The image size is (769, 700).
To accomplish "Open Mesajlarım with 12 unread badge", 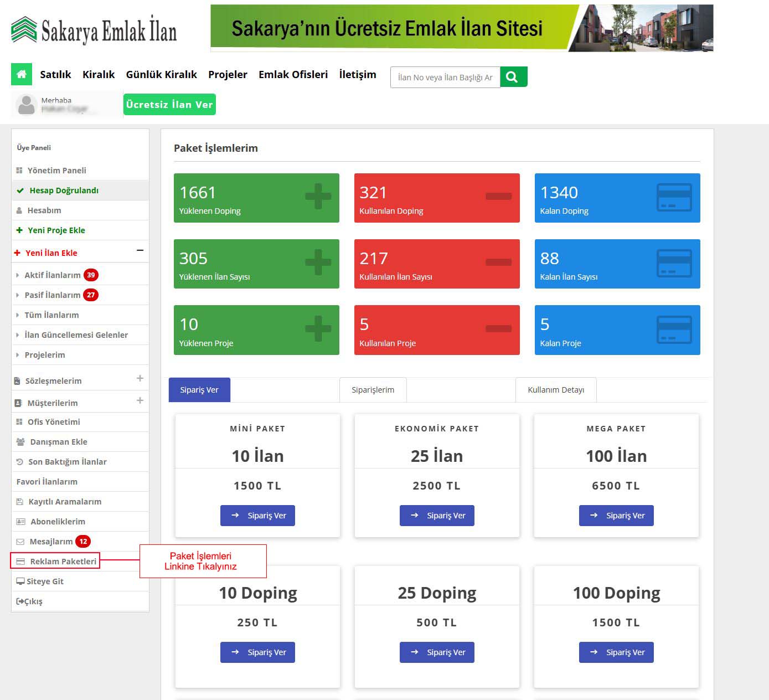I will (51, 542).
